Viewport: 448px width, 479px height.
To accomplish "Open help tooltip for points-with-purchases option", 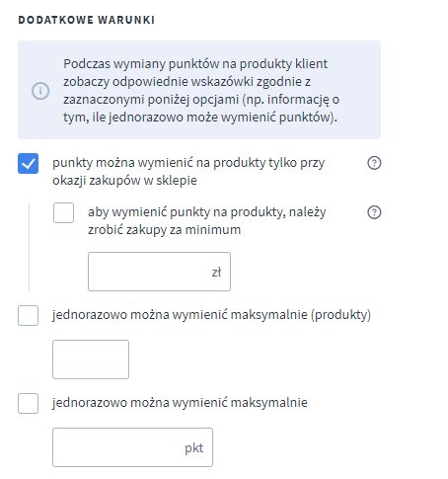I will click(x=374, y=163).
